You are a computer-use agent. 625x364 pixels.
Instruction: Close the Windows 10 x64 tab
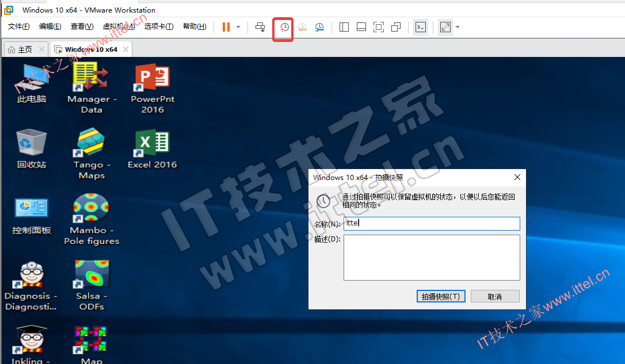pyautogui.click(x=125, y=49)
